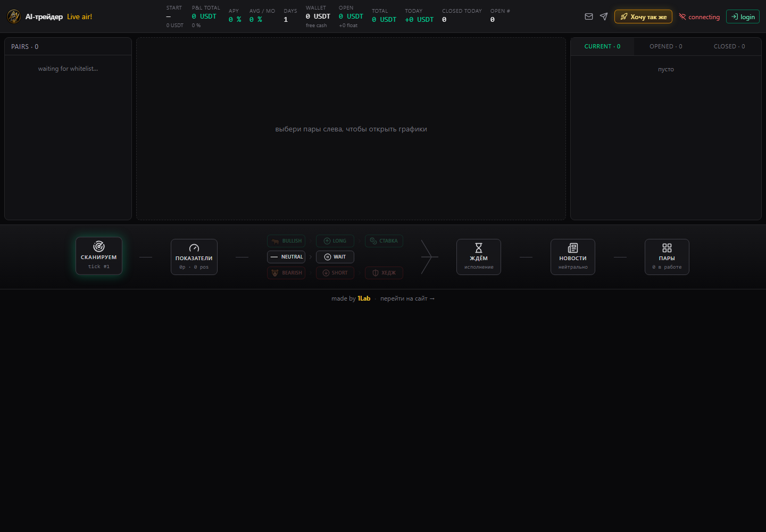Click 'waiting for whitelist...' text
The height and width of the screenshot is (532, 766).
coord(68,69)
